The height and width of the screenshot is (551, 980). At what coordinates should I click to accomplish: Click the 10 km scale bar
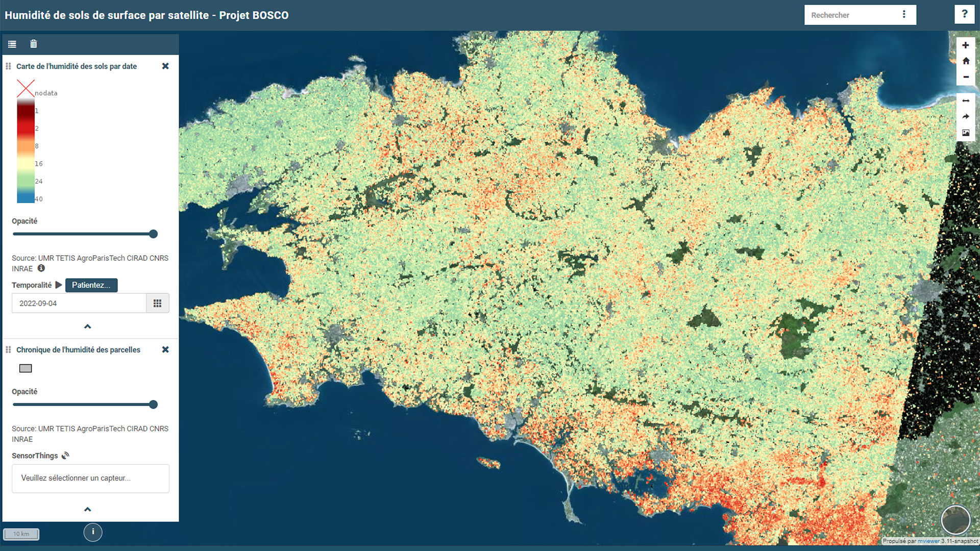click(21, 534)
